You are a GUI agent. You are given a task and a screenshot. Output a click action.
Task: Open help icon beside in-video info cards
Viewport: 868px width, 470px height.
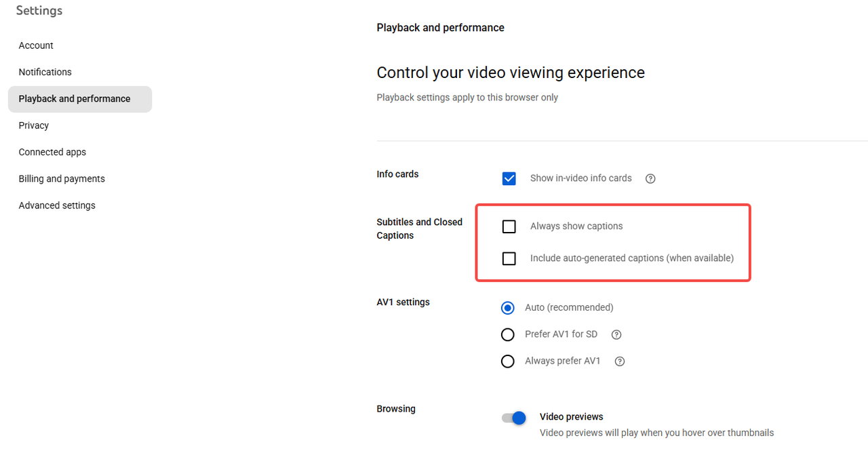pyautogui.click(x=650, y=178)
